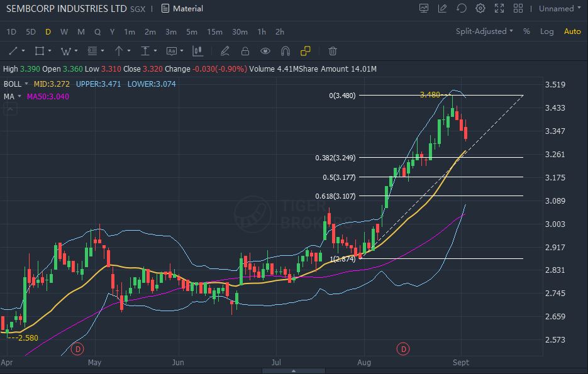
Task: Click the dividend D marker near Aug
Action: coord(403,349)
